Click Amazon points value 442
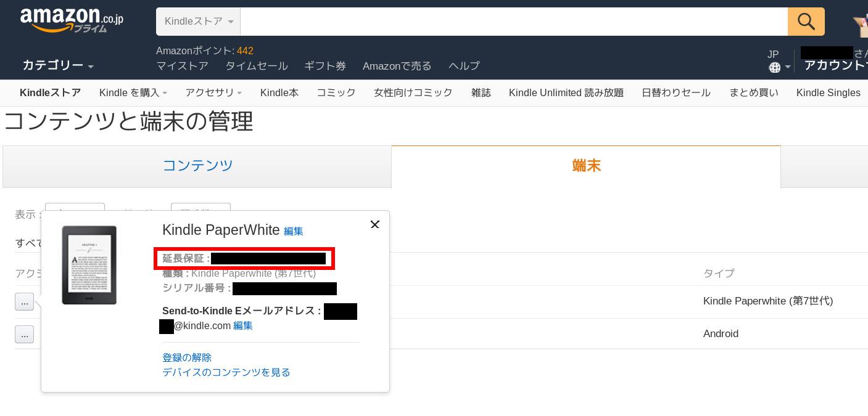 (245, 51)
